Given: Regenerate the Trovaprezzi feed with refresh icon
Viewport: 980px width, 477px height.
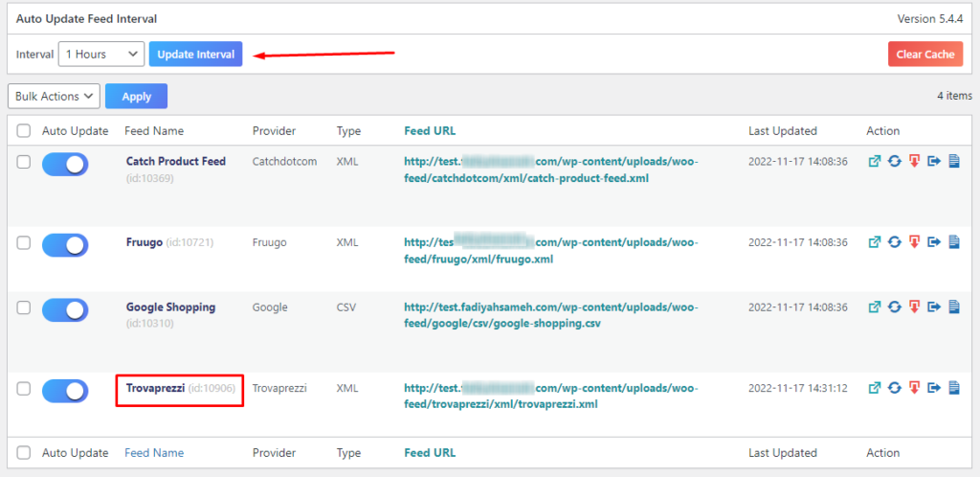Looking at the screenshot, I should (895, 388).
